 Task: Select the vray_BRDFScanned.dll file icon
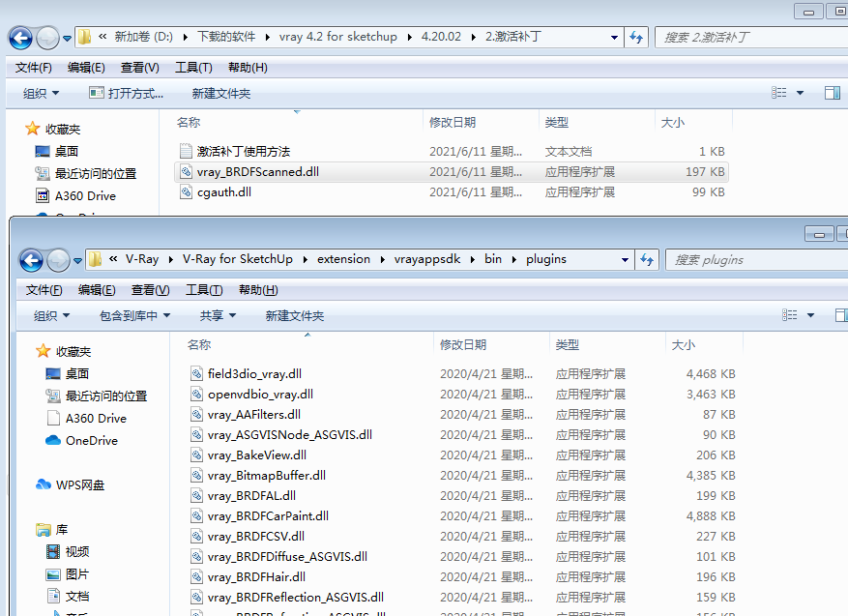[186, 172]
